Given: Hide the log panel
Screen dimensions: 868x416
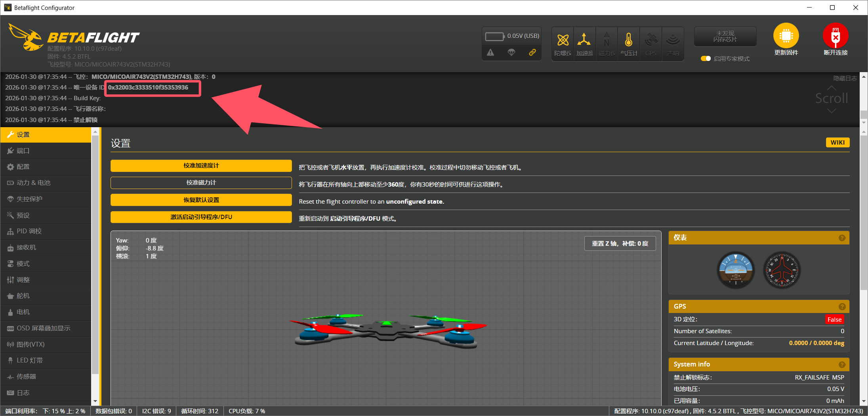Looking at the screenshot, I should coord(845,78).
